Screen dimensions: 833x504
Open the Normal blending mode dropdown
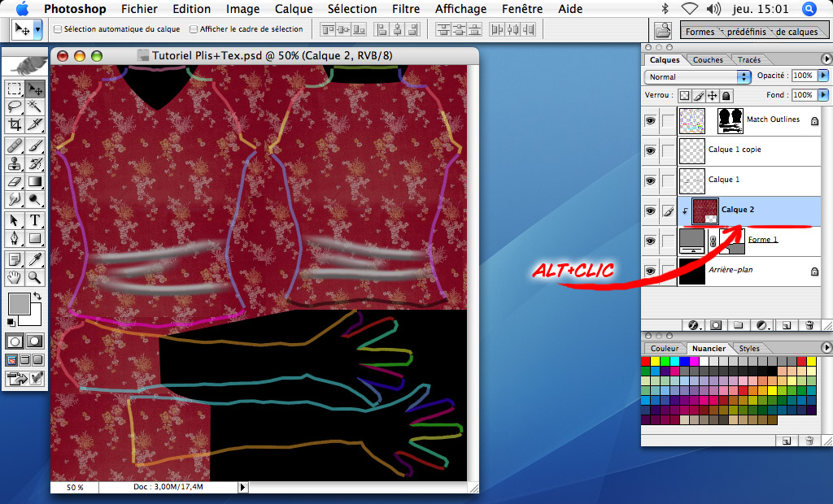pos(697,76)
